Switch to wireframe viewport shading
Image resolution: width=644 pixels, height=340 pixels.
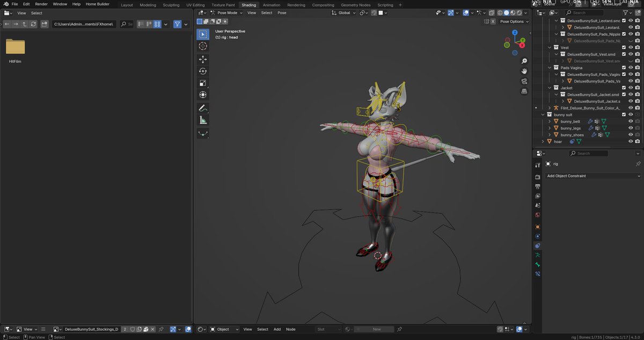tap(500, 12)
